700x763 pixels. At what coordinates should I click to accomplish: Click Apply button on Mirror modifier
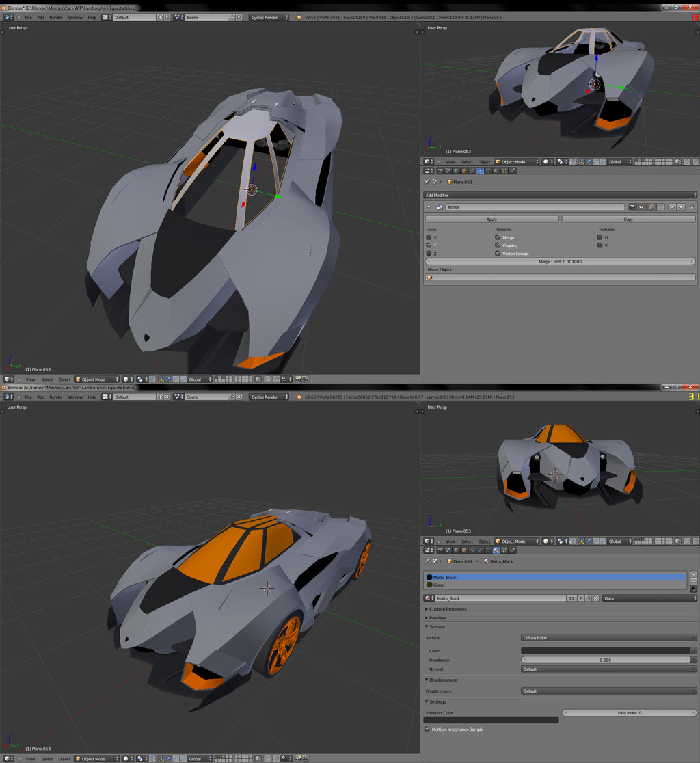click(492, 219)
